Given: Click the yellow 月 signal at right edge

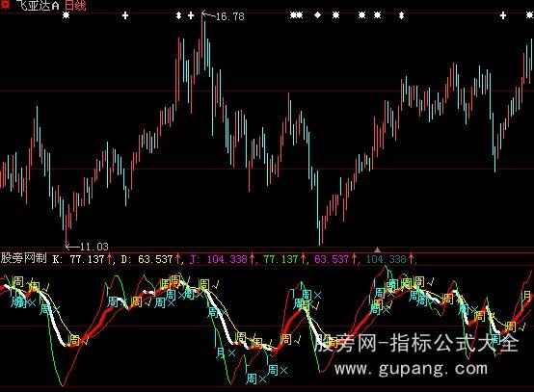Looking at the screenshot, I should tap(527, 296).
